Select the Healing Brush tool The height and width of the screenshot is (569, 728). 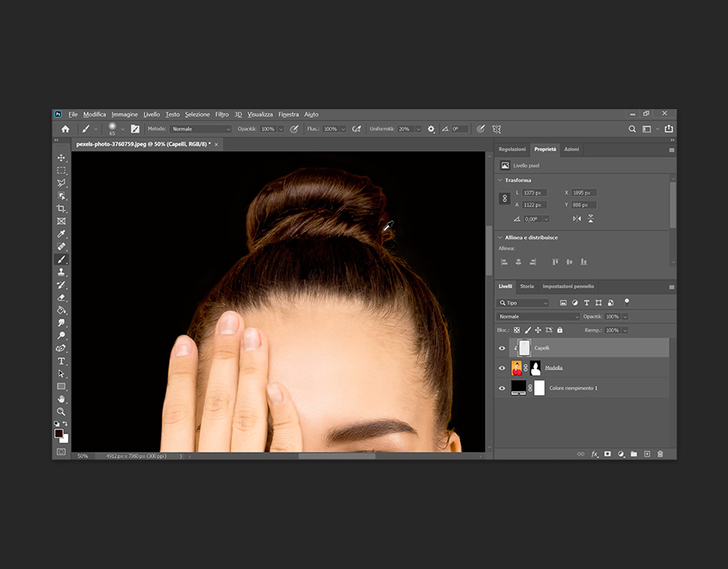point(61,247)
